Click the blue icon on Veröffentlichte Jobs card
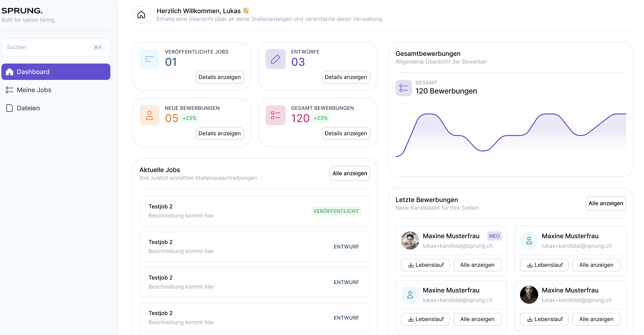The image size is (644, 335). pos(149,59)
